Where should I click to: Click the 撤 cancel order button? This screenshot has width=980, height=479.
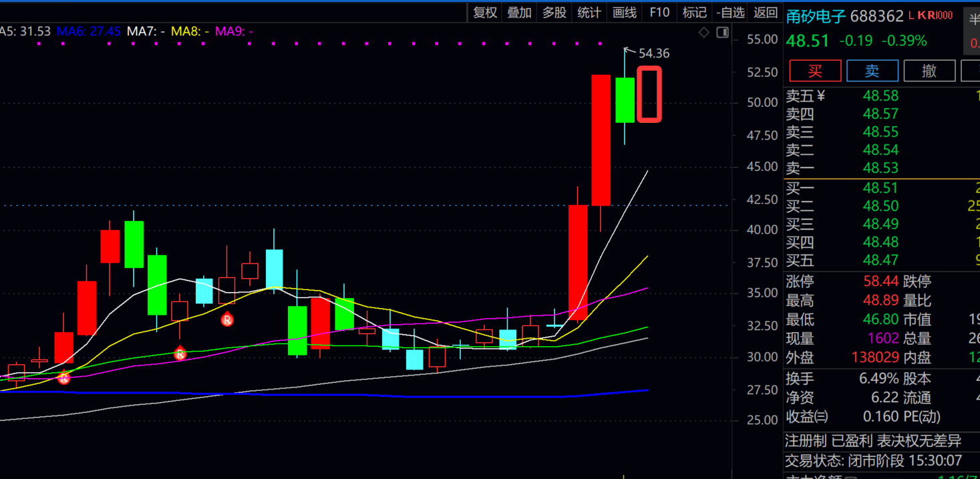click(x=929, y=71)
